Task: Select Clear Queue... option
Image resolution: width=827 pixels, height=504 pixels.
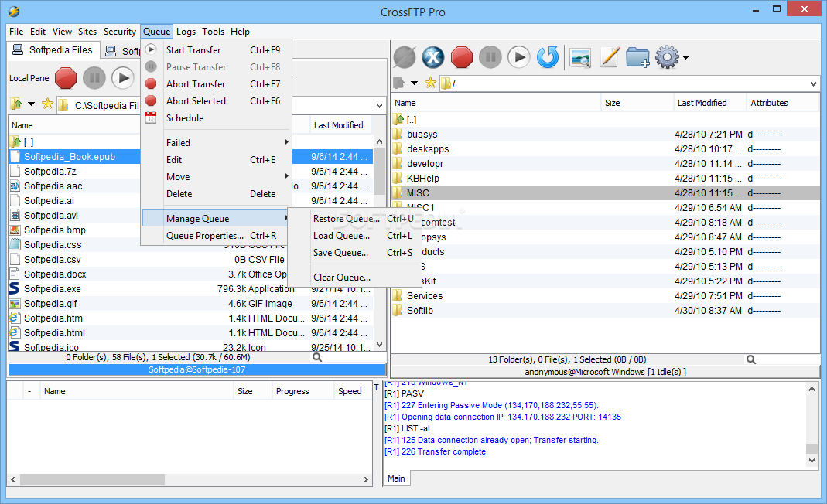Action: pos(354,278)
